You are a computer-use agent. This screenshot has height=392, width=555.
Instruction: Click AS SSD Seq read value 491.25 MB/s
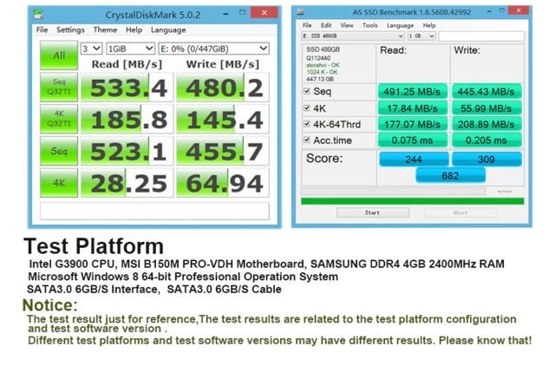pos(413,92)
